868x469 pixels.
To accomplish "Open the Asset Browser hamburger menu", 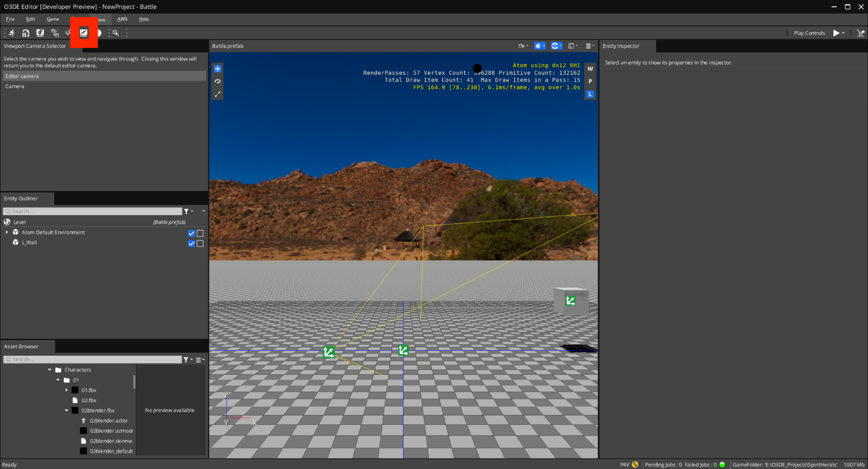I will coord(200,360).
